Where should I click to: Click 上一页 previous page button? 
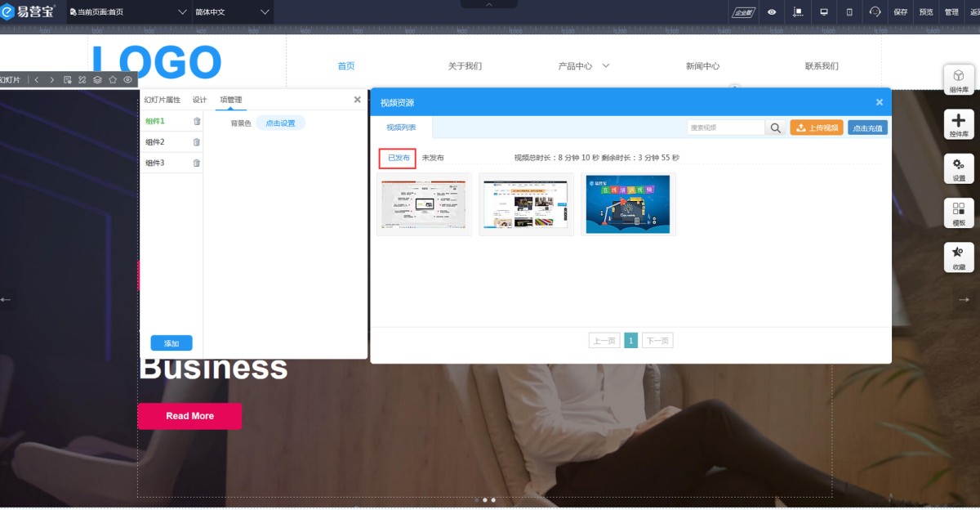[604, 341]
